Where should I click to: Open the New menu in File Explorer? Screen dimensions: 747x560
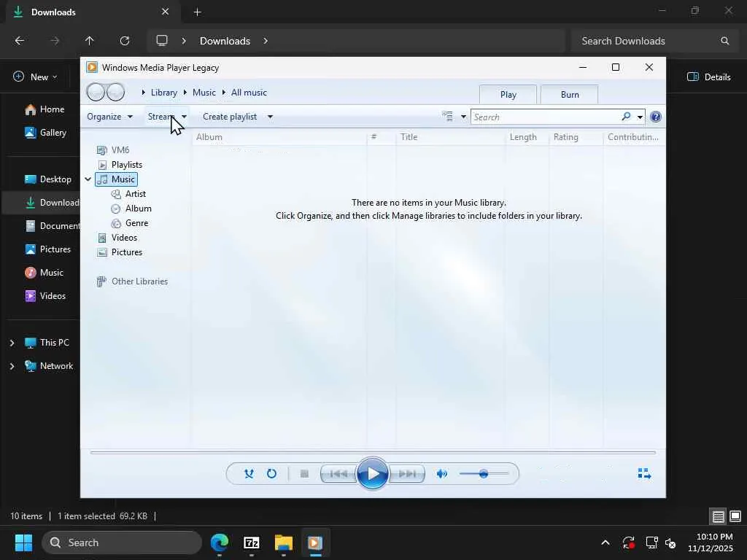point(35,77)
